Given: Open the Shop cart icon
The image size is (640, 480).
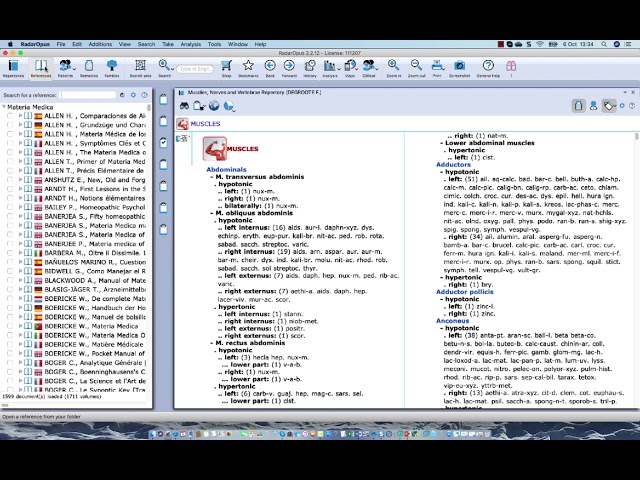Looking at the screenshot, I should pyautogui.click(x=227, y=68).
